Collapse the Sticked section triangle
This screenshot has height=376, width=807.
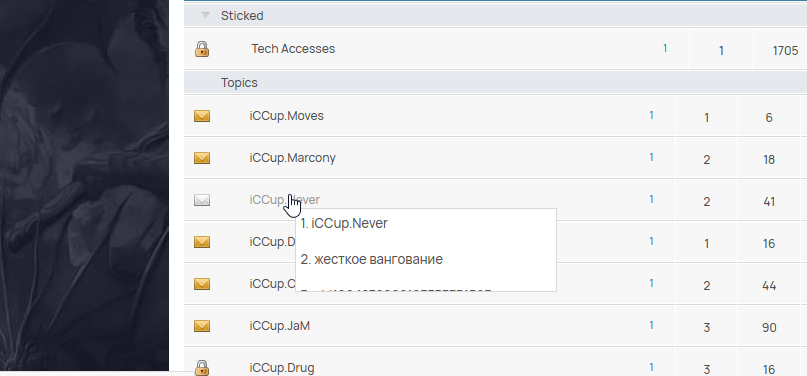click(x=205, y=16)
